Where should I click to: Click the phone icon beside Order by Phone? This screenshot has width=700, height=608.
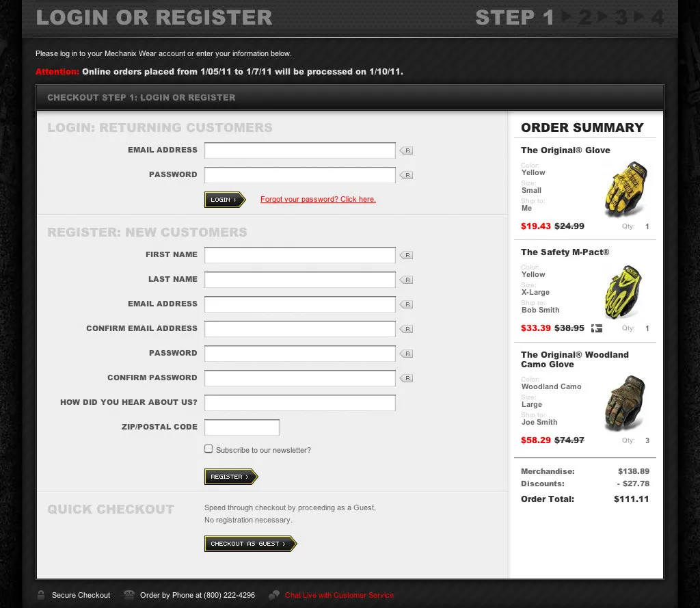[x=129, y=594]
